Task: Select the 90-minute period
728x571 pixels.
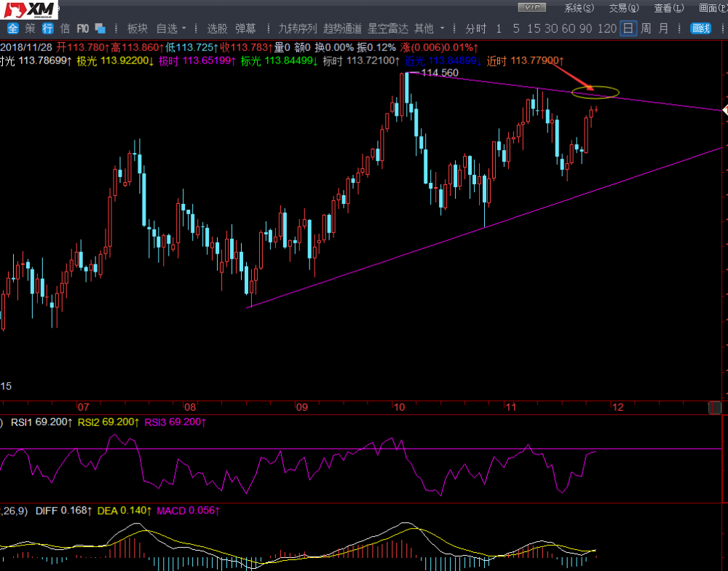Action: 586,29
